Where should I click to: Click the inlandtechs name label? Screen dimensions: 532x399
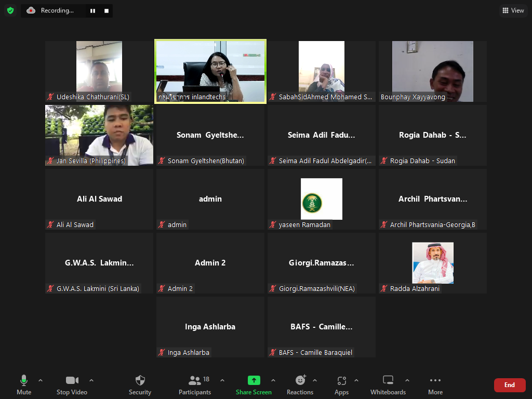(x=192, y=97)
